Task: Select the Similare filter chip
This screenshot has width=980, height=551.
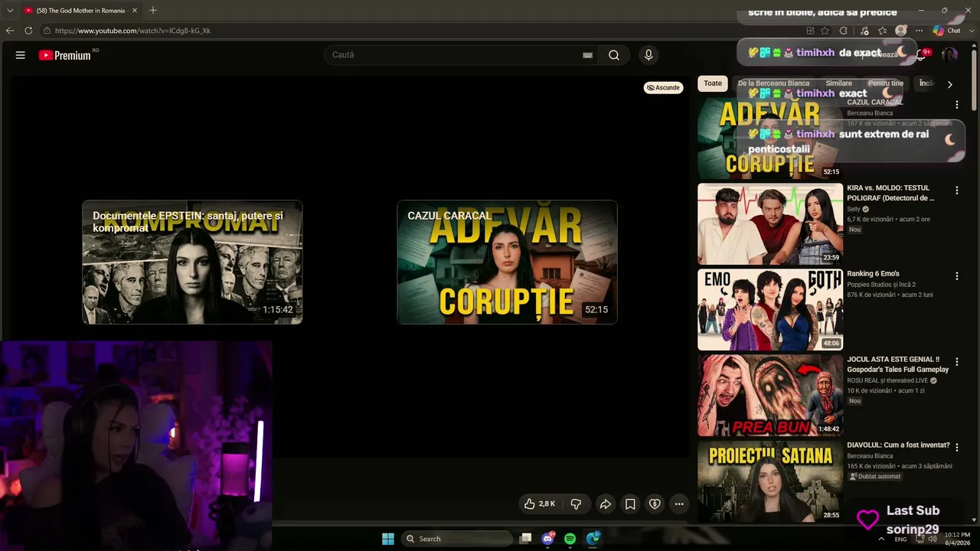Action: 839,83
